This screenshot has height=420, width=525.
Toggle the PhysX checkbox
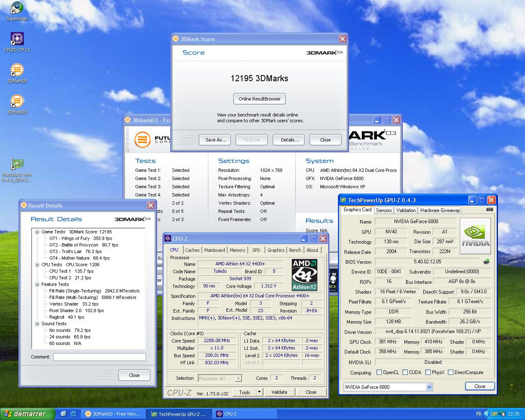coord(428,372)
